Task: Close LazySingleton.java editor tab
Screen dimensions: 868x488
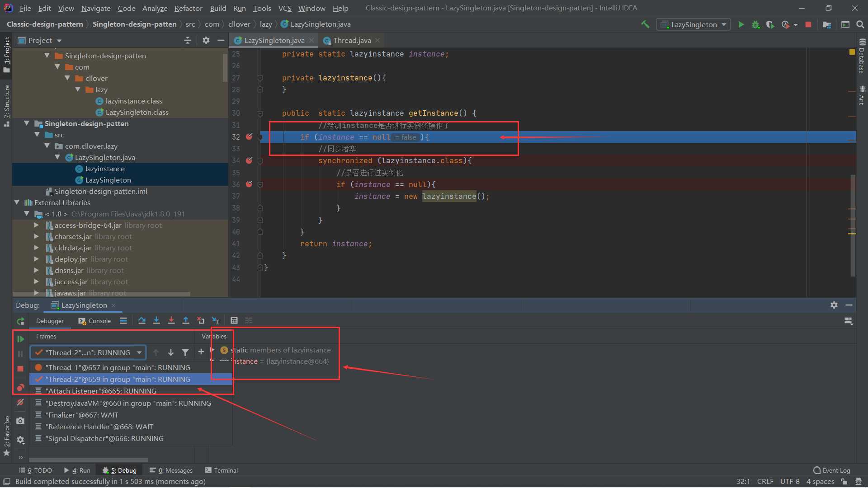Action: click(311, 40)
